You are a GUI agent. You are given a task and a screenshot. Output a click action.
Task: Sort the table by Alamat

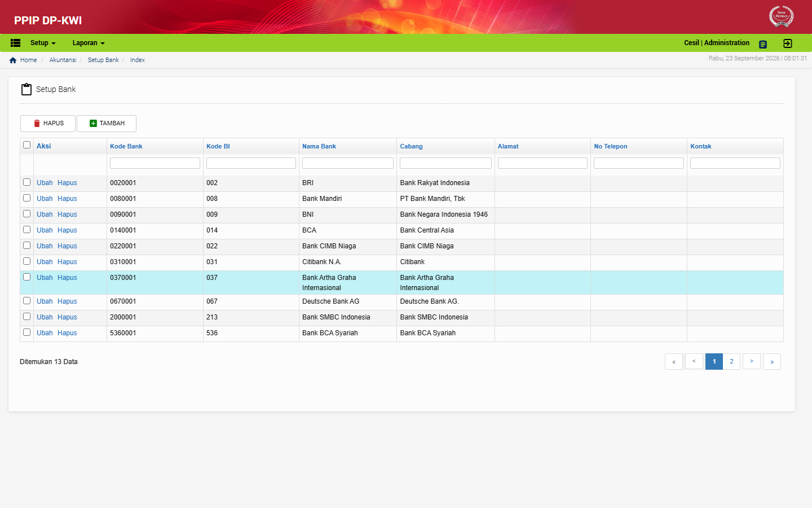click(508, 146)
